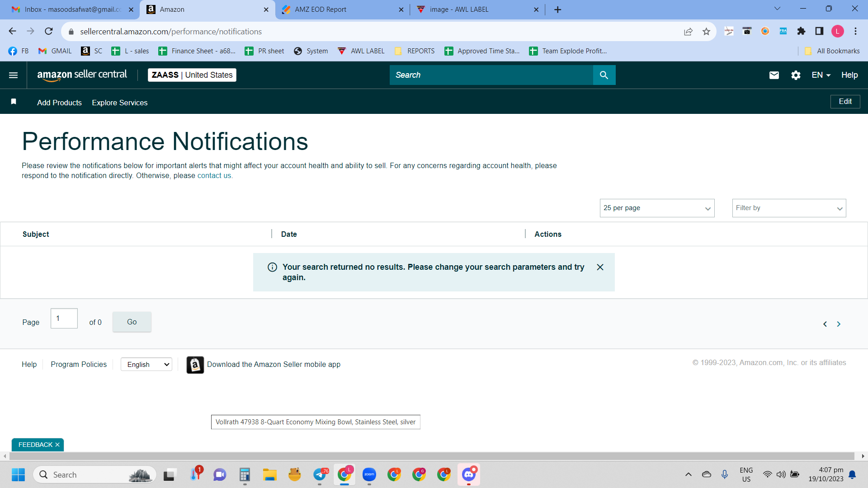Show hidden system tray icons
This screenshot has height=488, width=868.
pyautogui.click(x=689, y=474)
